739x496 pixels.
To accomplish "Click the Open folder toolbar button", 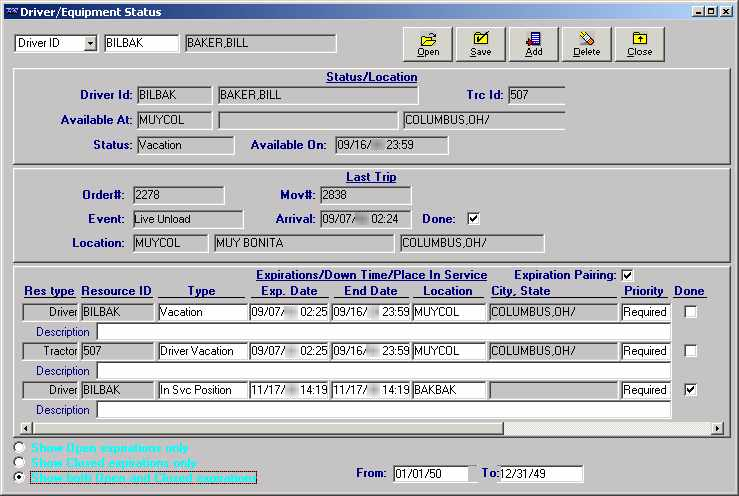I will click(428, 43).
